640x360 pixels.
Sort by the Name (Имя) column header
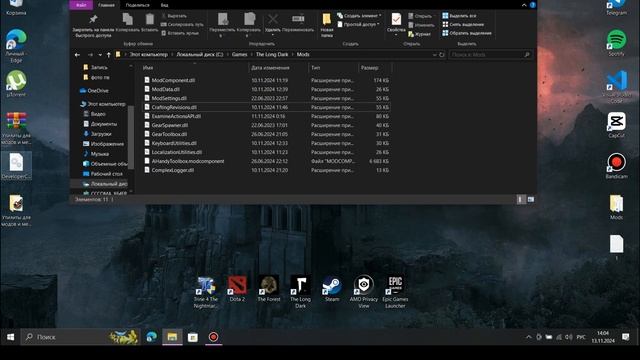pyautogui.click(x=194, y=68)
